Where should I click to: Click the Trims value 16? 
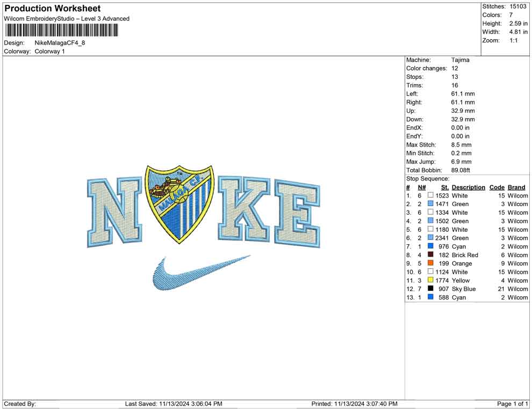(x=455, y=85)
